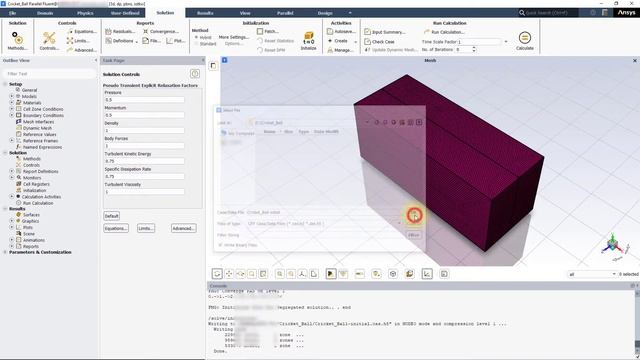Click the Filter button in file dialog

click(413, 235)
